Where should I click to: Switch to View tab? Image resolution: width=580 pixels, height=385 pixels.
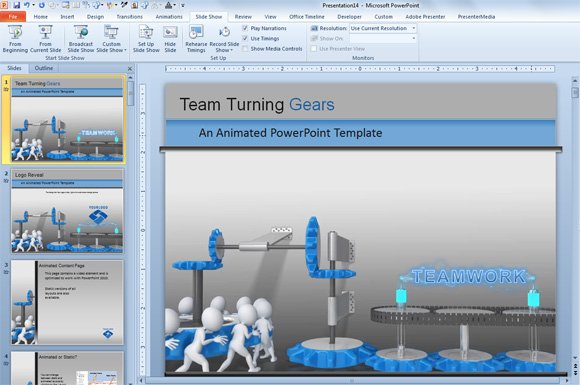pyautogui.click(x=270, y=17)
